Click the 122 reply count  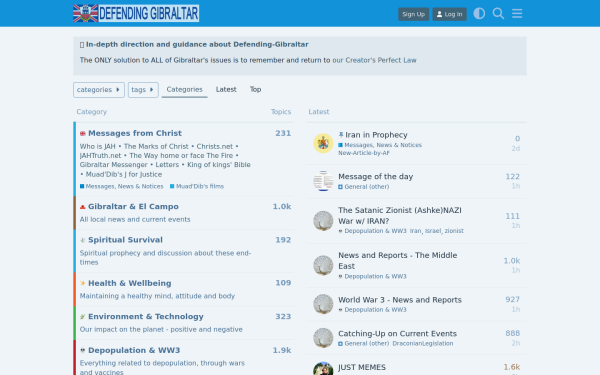(512, 176)
